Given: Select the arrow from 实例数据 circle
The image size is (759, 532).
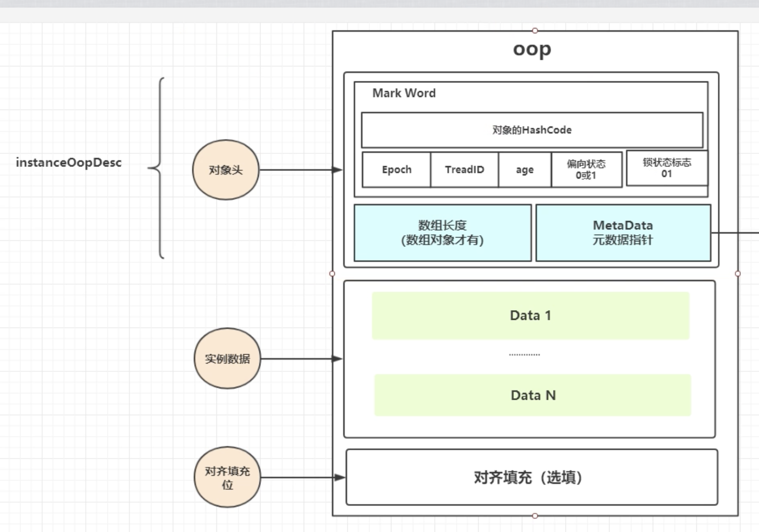Looking at the screenshot, I should coord(302,359).
